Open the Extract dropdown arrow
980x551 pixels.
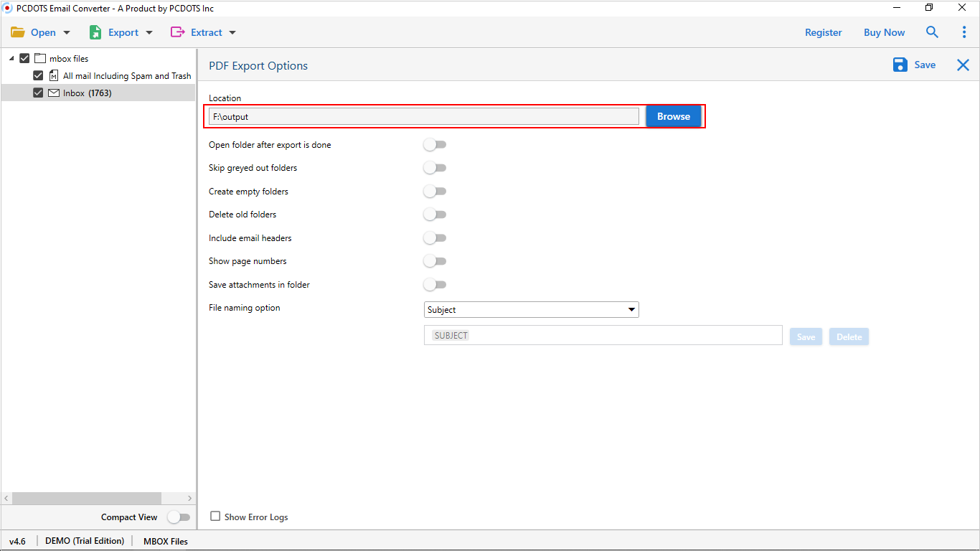click(x=232, y=32)
